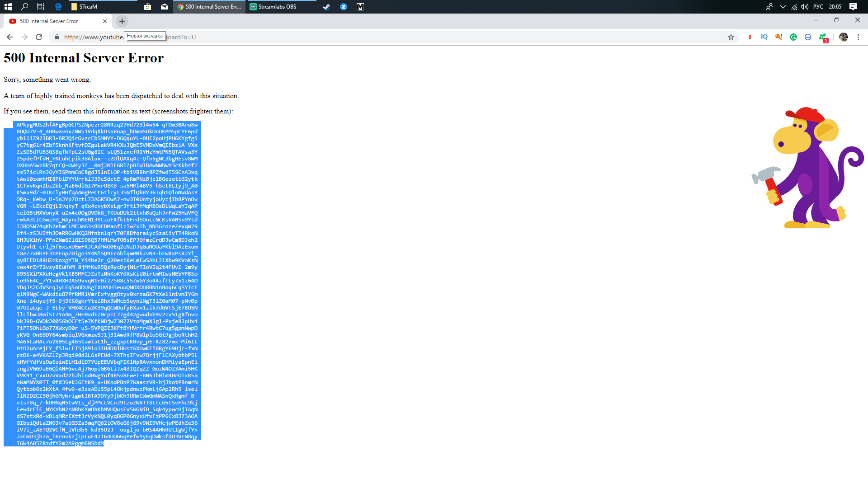Image resolution: width=868 pixels, height=488 pixels.
Task: Open Windows search from the taskbar
Action: [24, 7]
